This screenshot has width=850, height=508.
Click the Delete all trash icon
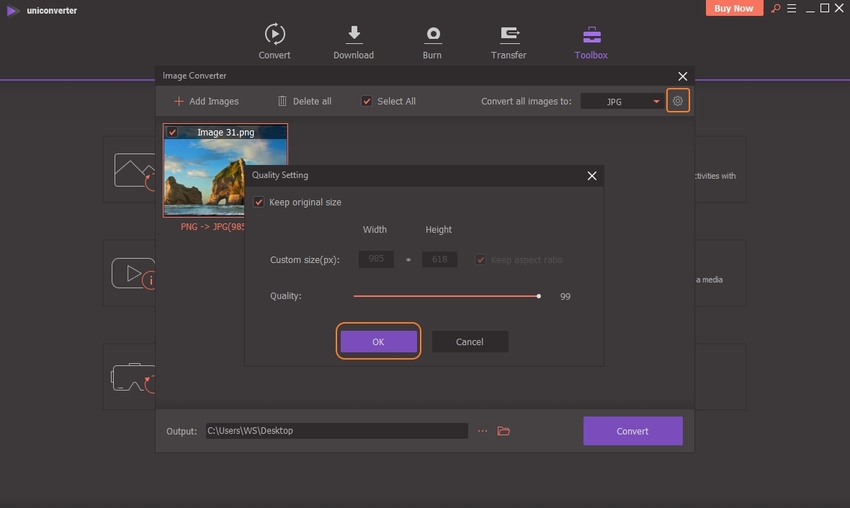click(282, 101)
